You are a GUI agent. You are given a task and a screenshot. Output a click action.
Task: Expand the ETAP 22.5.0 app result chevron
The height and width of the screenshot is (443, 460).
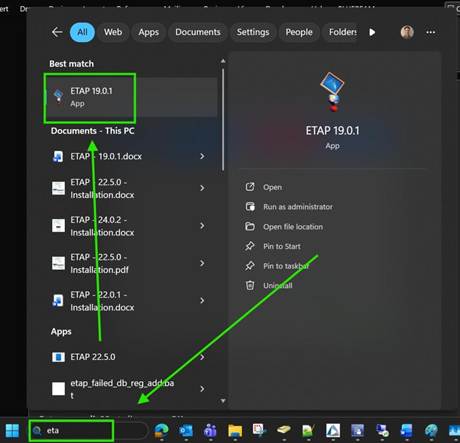202,357
